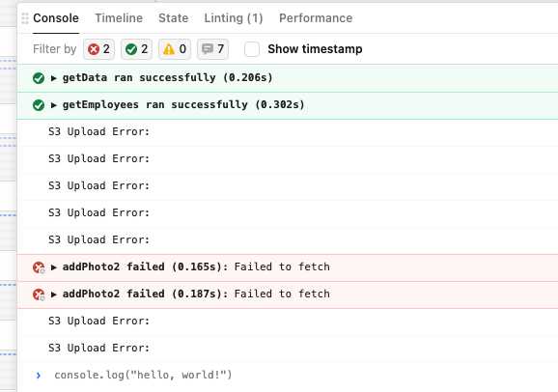Viewport: 558px width, 392px height.
Task: Click green check icon beside getData
Action: coord(39,78)
